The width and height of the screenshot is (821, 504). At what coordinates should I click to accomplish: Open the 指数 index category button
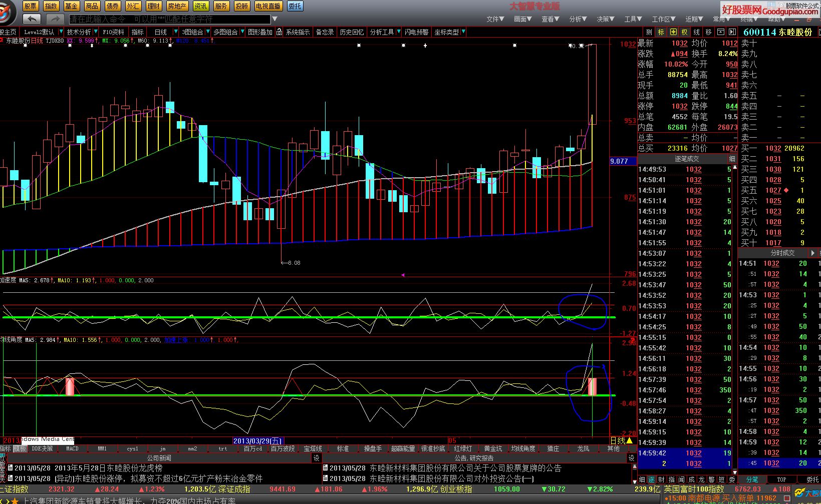click(51, 6)
